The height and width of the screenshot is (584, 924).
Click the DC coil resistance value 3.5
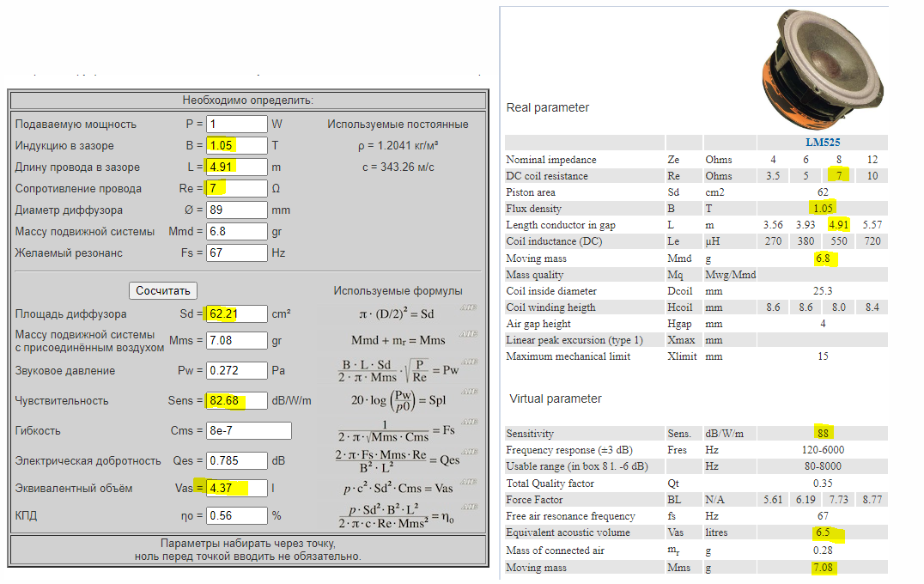773,175
